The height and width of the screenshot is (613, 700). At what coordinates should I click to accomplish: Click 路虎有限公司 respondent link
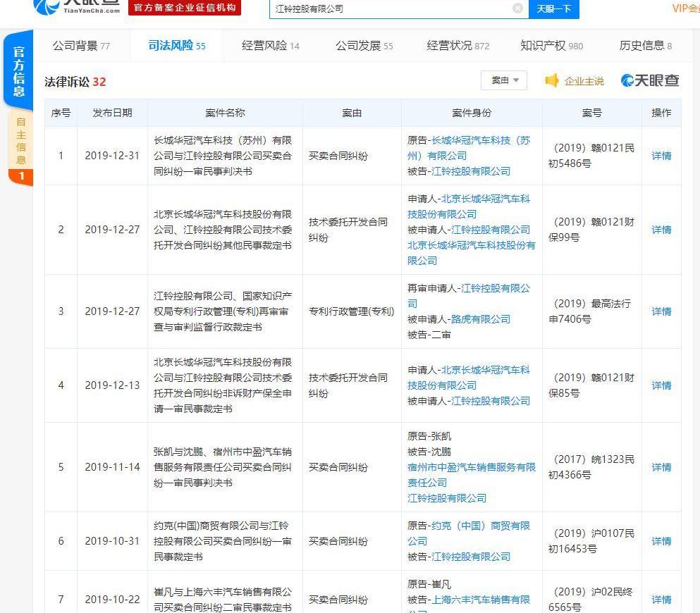[480, 319]
